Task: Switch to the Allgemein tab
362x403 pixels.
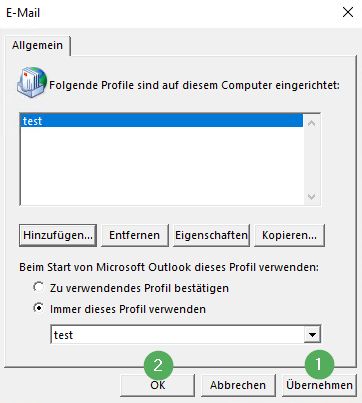Action: click(x=37, y=45)
